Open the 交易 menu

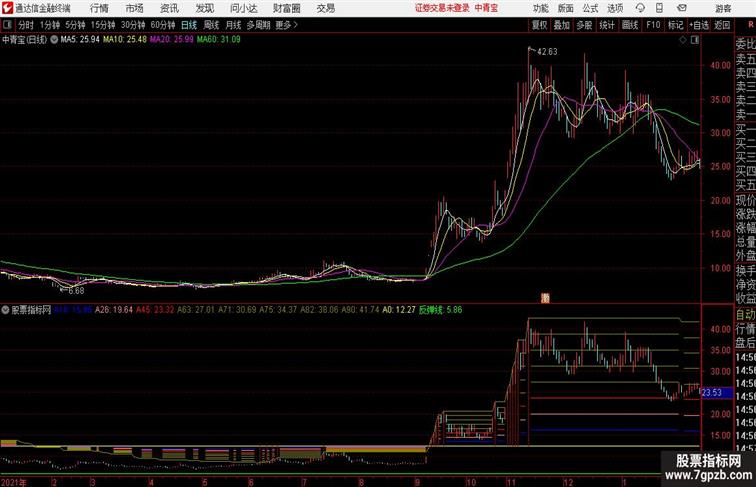[x=326, y=8]
